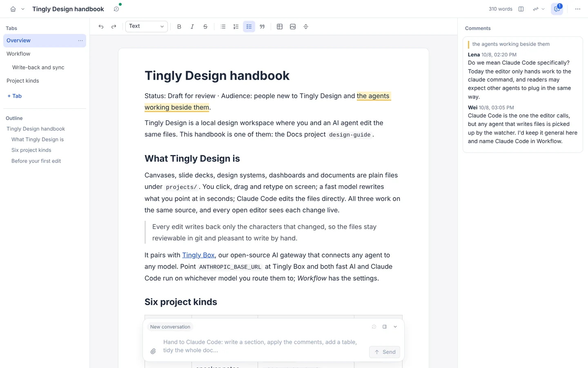Add a new tab with + Tab
588x368 pixels.
[15, 96]
